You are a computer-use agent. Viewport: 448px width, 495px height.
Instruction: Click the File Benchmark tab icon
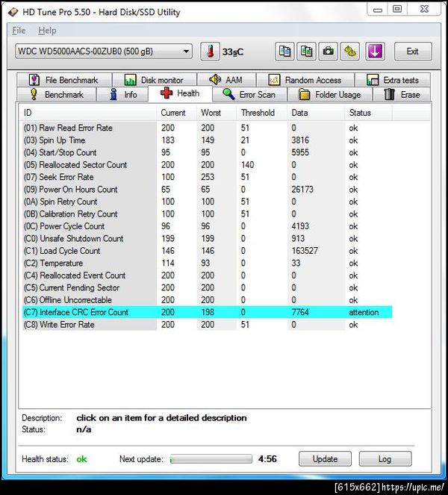click(x=34, y=80)
